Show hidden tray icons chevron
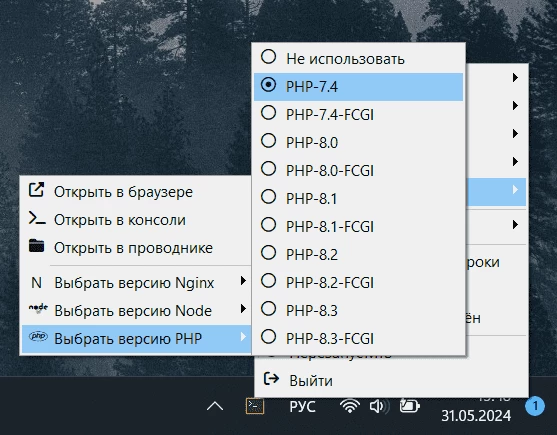Image resolution: width=557 pixels, height=435 pixels. 215,406
